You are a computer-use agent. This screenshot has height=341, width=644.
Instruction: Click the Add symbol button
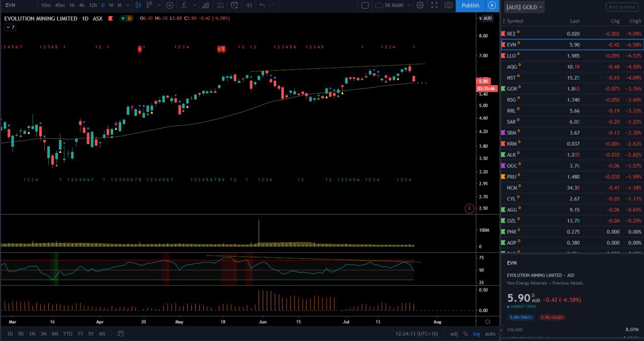point(622,7)
